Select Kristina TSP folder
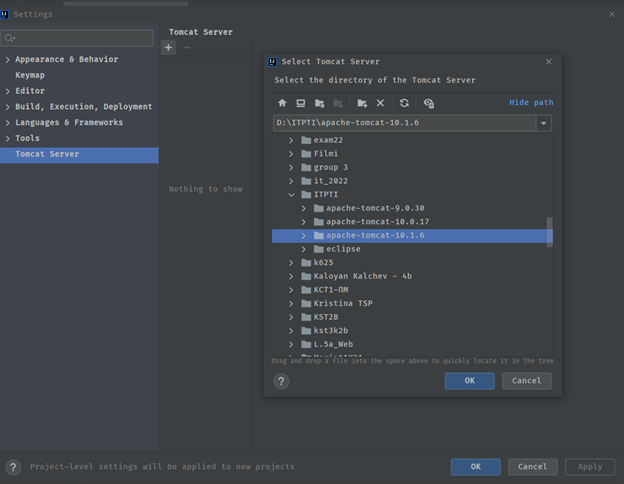Viewport: 624px width, 484px height. pos(343,303)
